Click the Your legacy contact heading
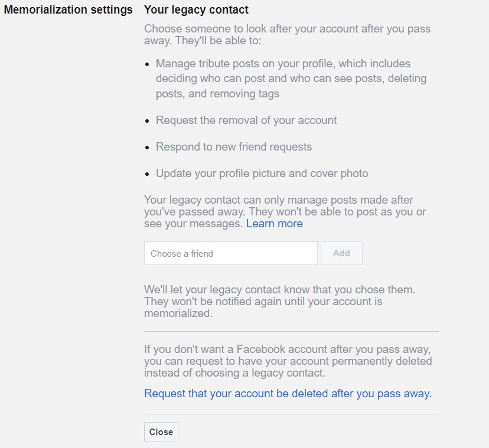 pyautogui.click(x=196, y=10)
